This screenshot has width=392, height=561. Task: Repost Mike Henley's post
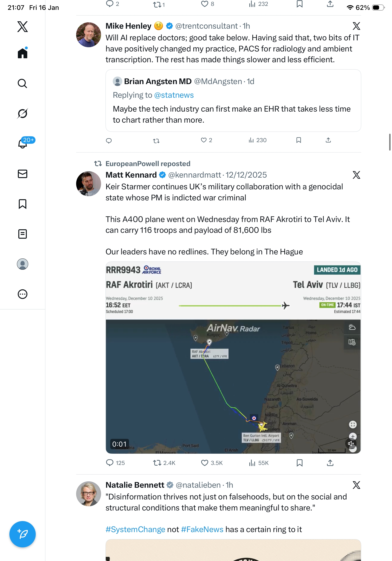click(x=156, y=140)
